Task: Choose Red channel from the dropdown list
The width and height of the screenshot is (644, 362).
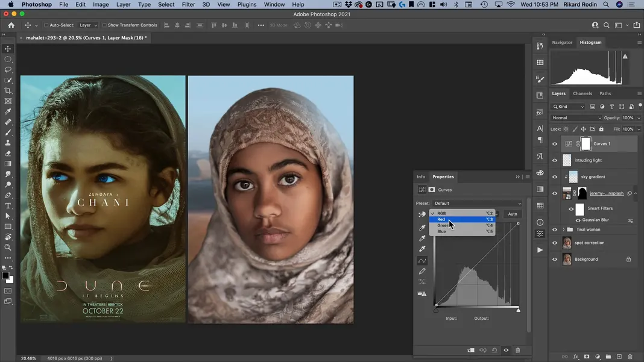Action: click(x=462, y=220)
